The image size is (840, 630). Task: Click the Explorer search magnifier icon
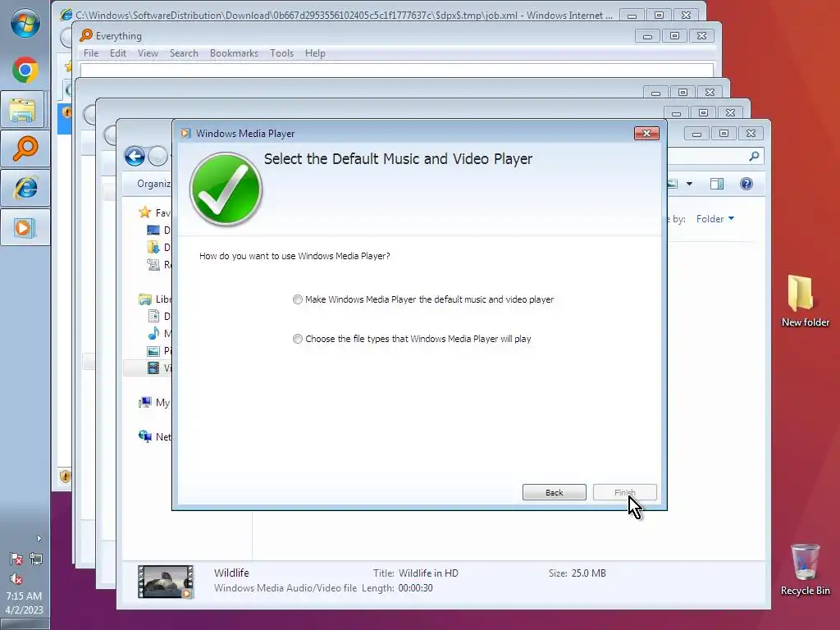coord(755,156)
